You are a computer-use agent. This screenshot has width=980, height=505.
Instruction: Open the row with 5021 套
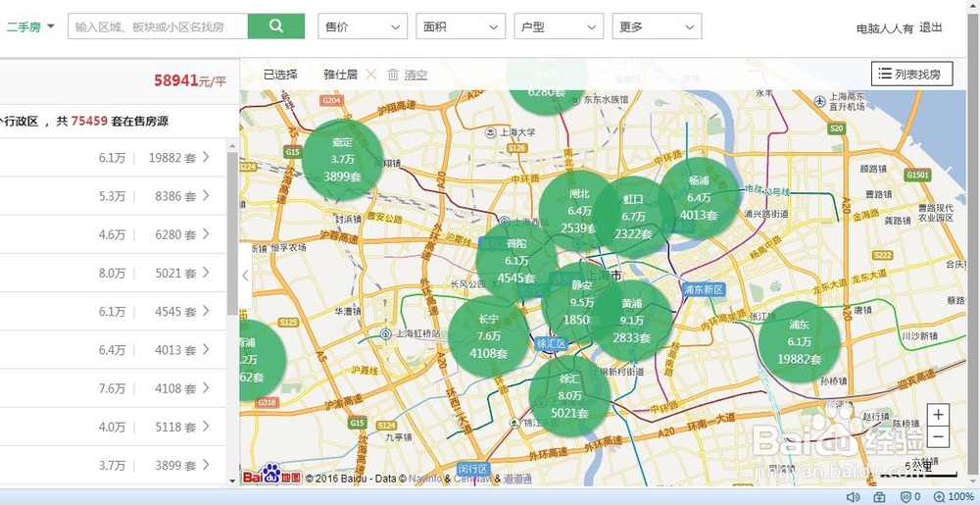coord(113,274)
